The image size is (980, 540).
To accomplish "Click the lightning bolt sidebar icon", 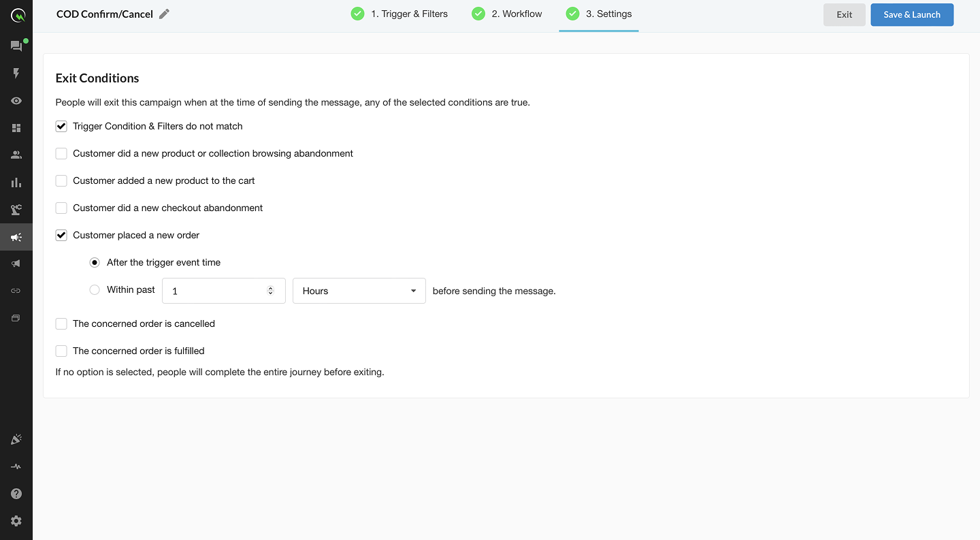I will pos(16,74).
